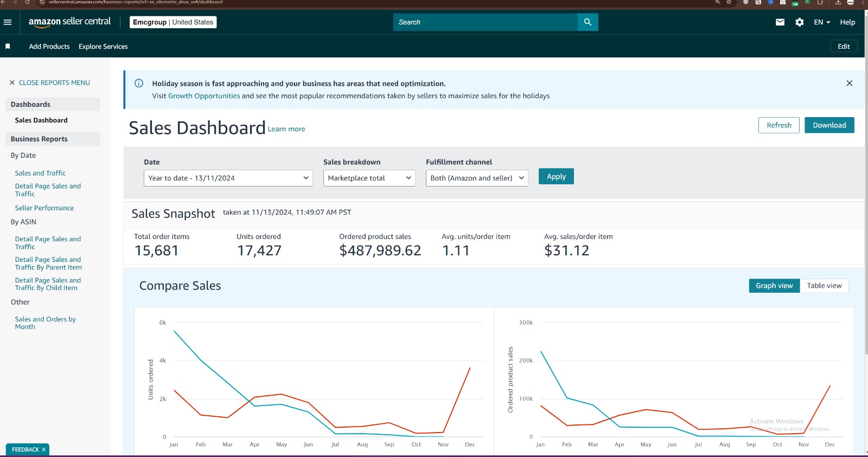Open the messages envelope icon
Image resolution: width=868 pixels, height=457 pixels.
pyautogui.click(x=780, y=22)
